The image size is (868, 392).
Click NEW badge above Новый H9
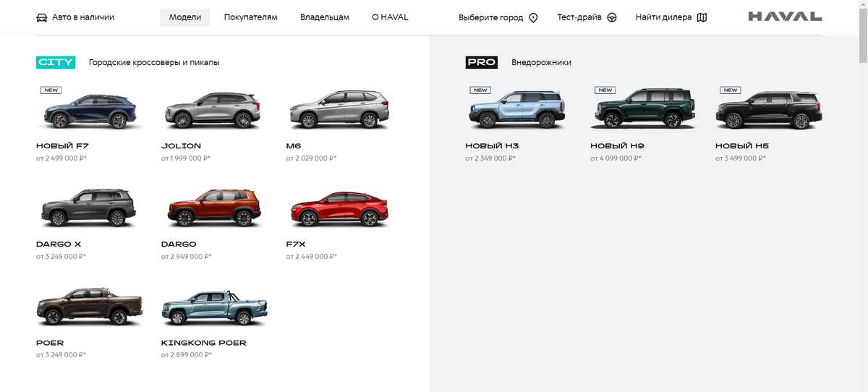point(605,90)
